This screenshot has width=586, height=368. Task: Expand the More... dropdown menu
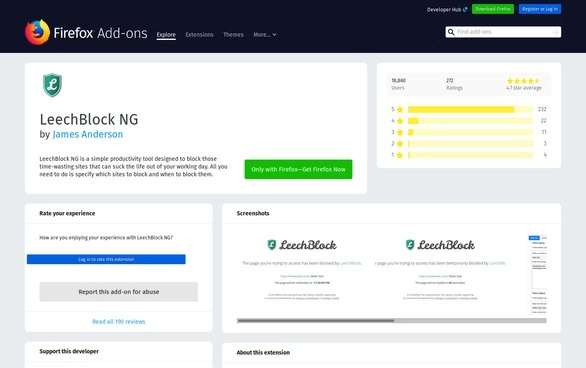pyautogui.click(x=265, y=34)
